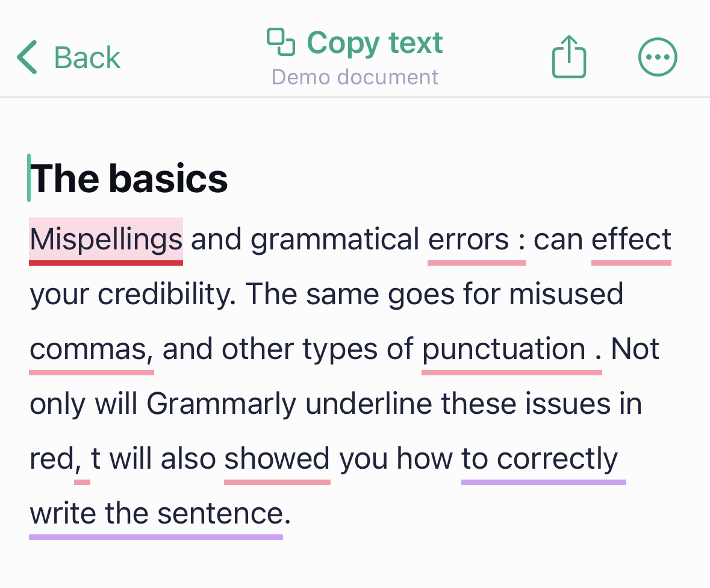The height and width of the screenshot is (588, 710).
Task: Select the underlined word 'showed'
Action: point(276,458)
